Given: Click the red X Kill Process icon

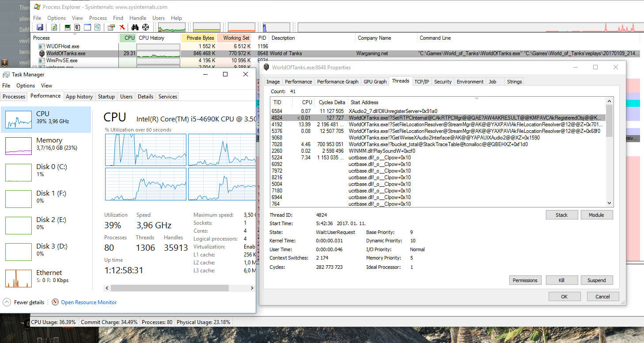Looking at the screenshot, I should tap(122, 27).
